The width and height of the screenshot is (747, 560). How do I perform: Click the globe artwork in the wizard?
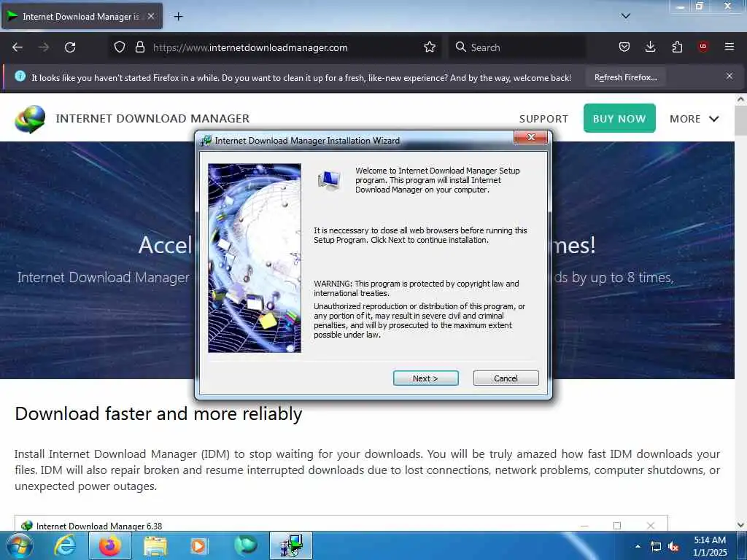(255, 258)
